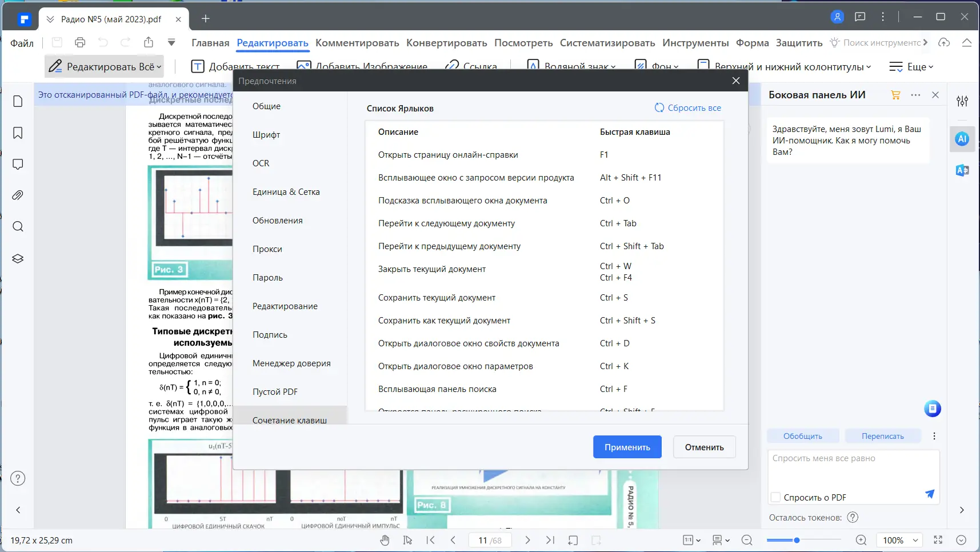The image size is (980, 552).
Task: Zoom in with the plus icon
Action: pyautogui.click(x=861, y=540)
